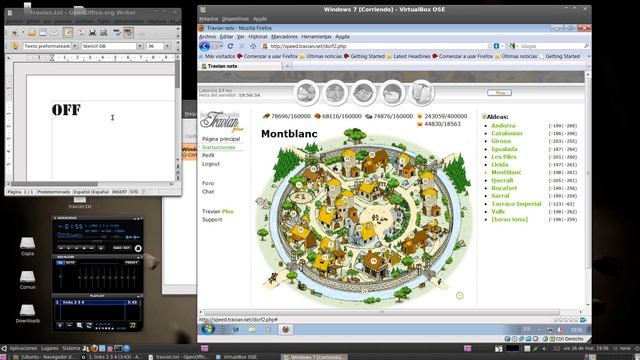
Task: Open the fourth round Travian navigation icon
Action: 392,93
